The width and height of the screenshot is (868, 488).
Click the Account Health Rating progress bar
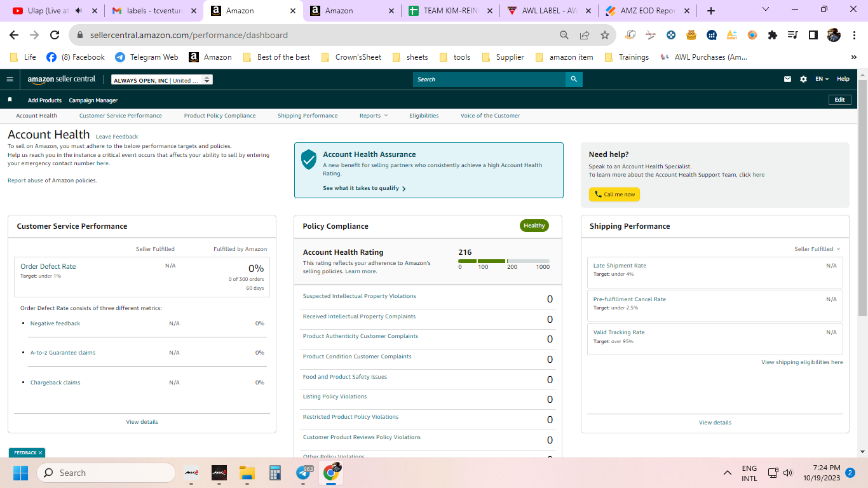coord(504,261)
